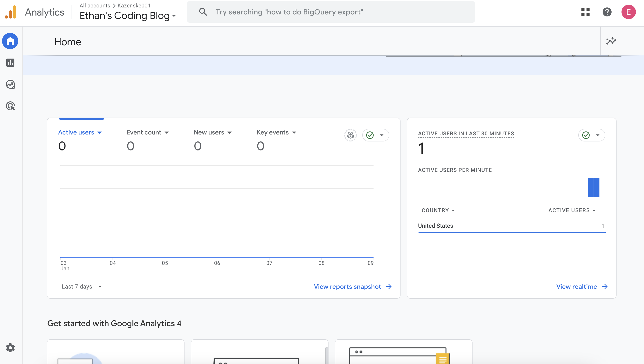Open the Help question mark icon

click(x=607, y=12)
